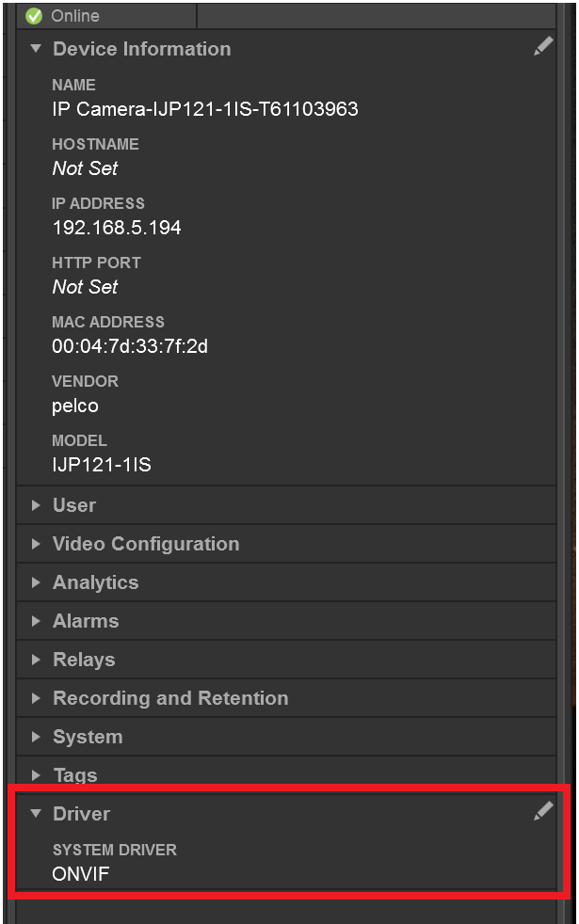Edit the Driver settings
The width and height of the screenshot is (579, 924).
543,811
